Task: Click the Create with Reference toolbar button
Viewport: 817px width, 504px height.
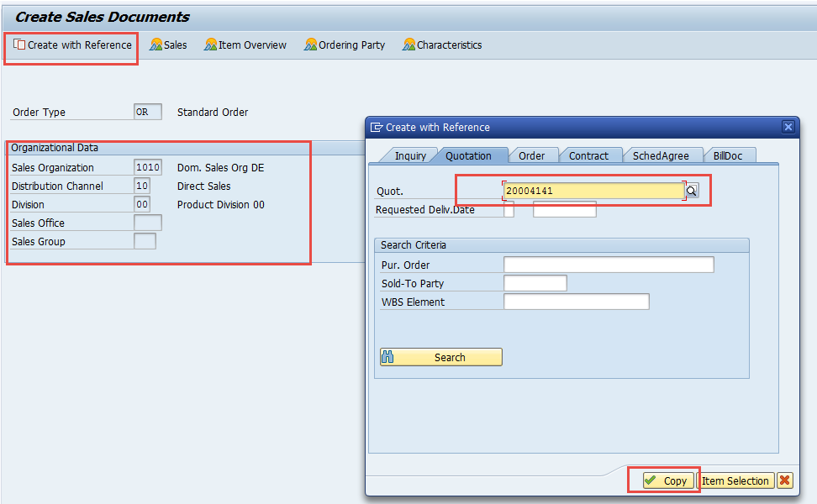Action: point(72,45)
